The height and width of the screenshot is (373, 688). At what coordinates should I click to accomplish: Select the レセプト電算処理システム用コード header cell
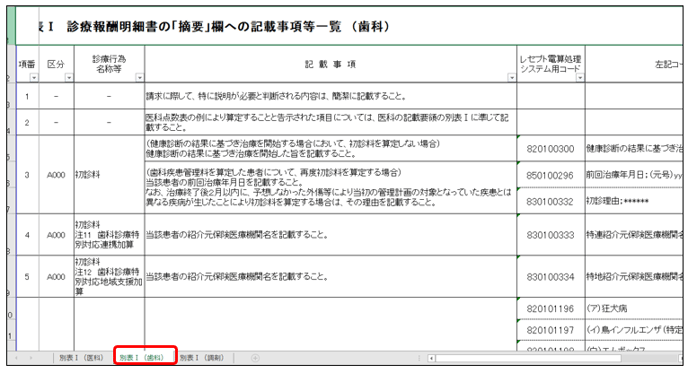(x=551, y=64)
